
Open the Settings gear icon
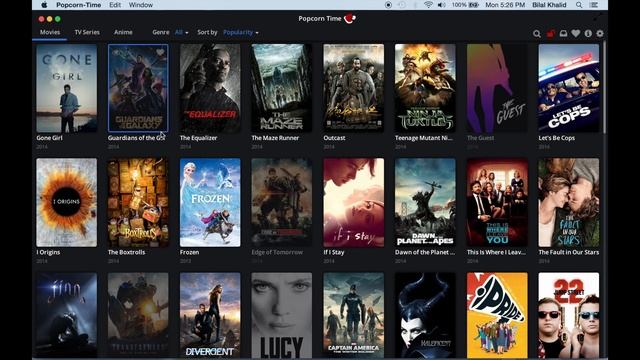[600, 33]
